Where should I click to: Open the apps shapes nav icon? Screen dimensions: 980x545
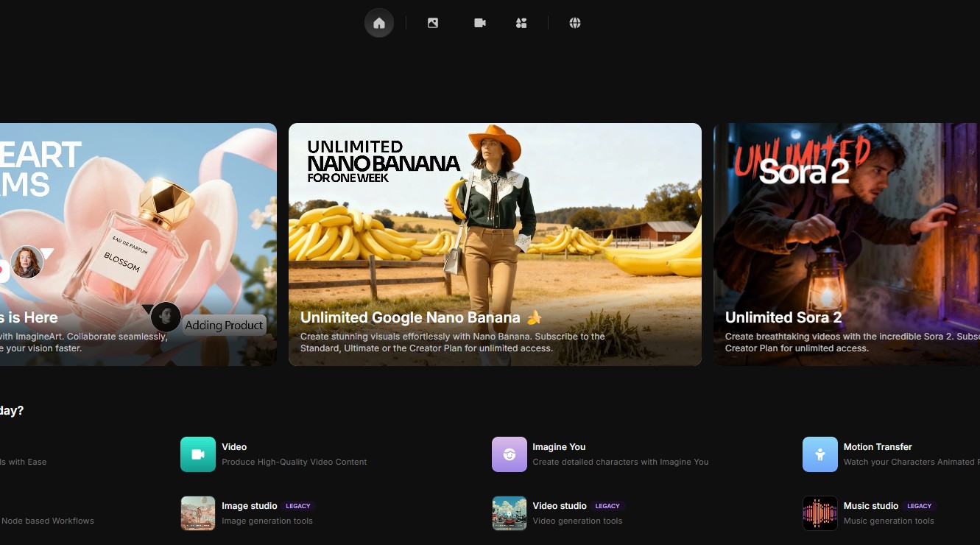point(521,23)
